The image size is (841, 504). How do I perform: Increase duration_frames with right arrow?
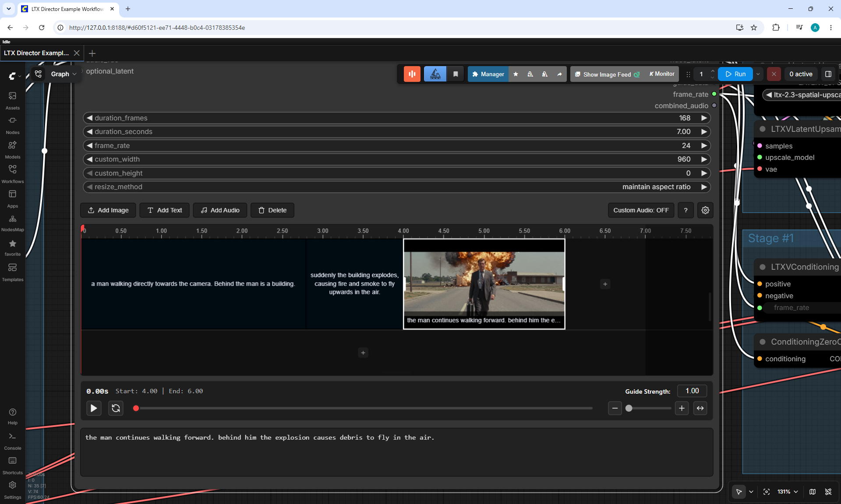coord(704,118)
